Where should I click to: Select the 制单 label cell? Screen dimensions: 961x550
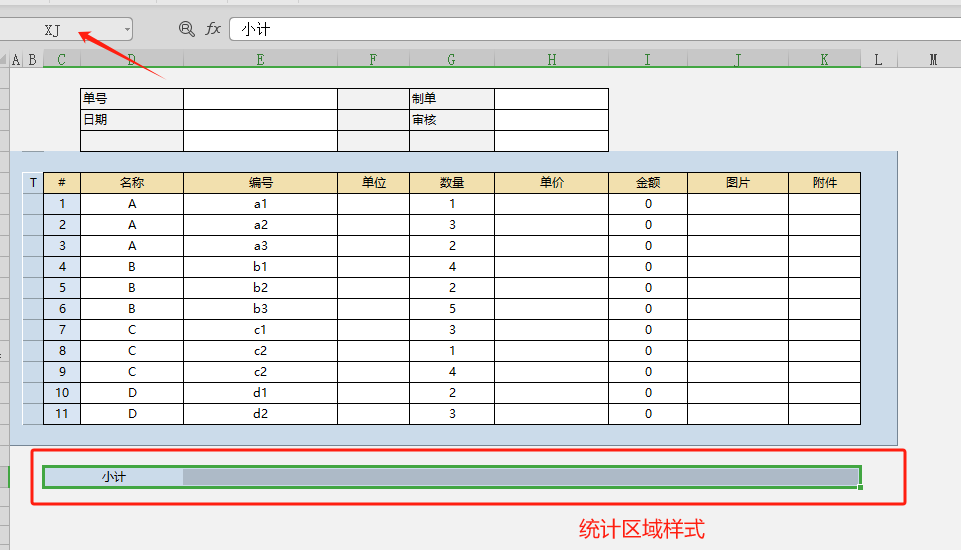point(451,99)
